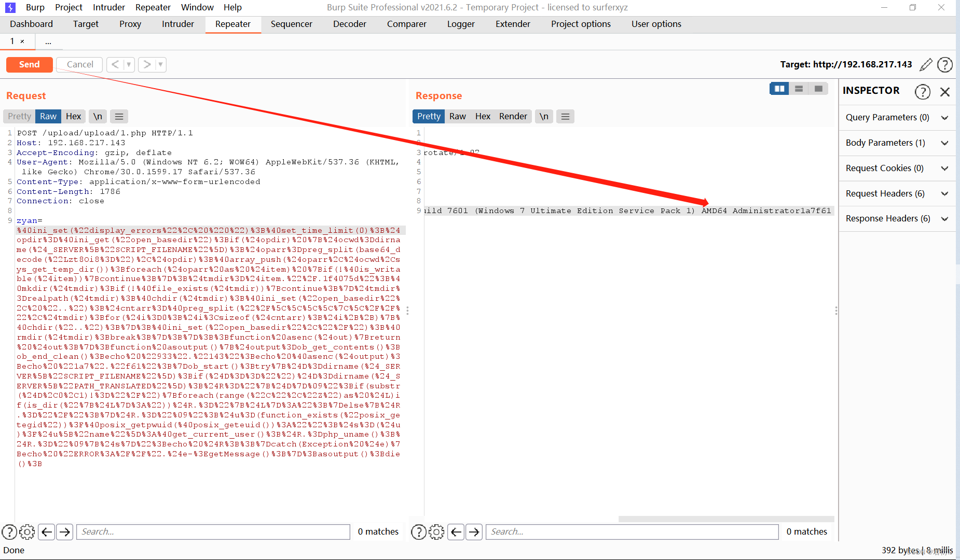Edit target with the pencil icon

coord(926,64)
